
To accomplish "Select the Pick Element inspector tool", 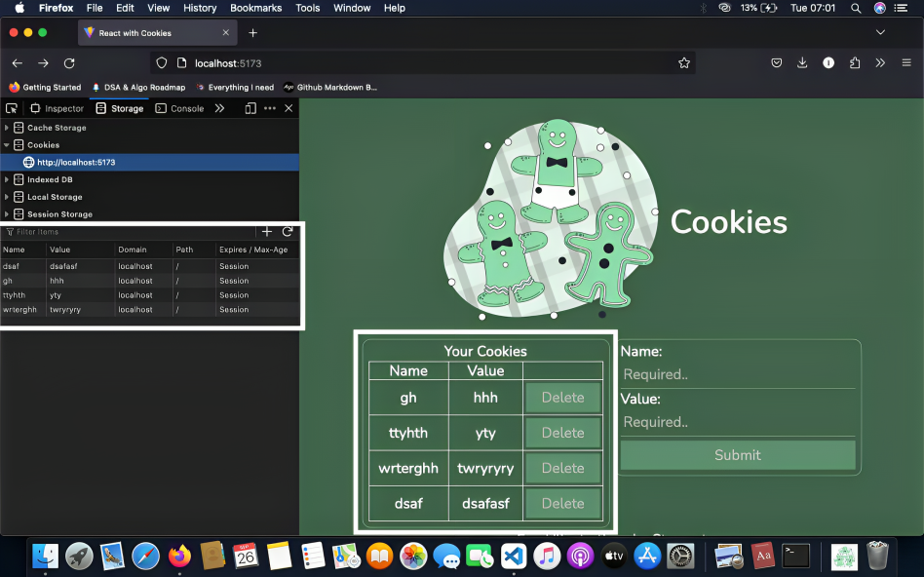I will pos(12,108).
